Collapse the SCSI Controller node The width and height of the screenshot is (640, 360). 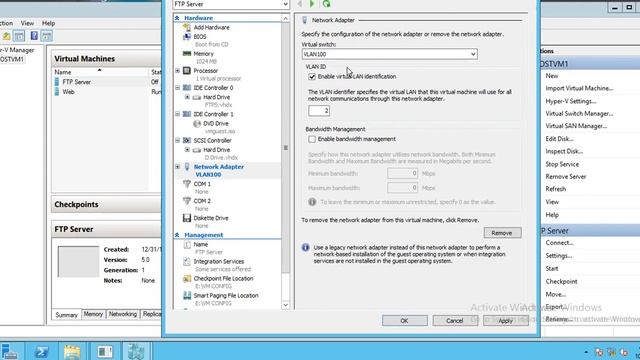178,140
